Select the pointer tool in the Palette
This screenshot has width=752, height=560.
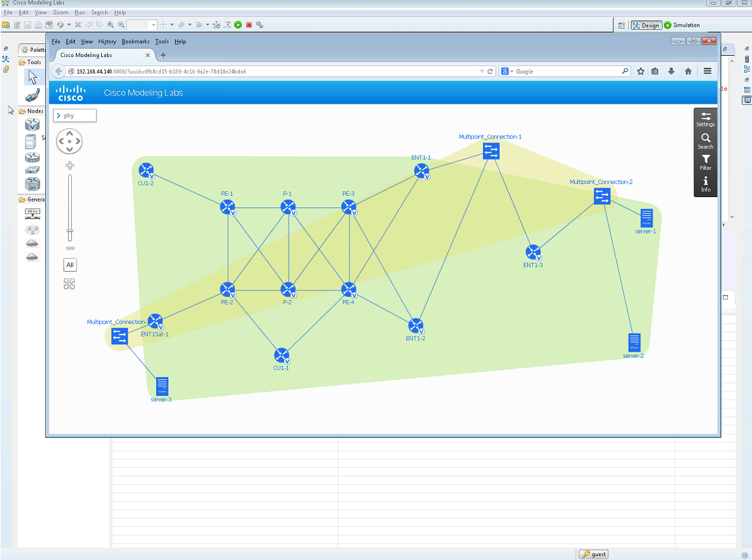tap(32, 76)
